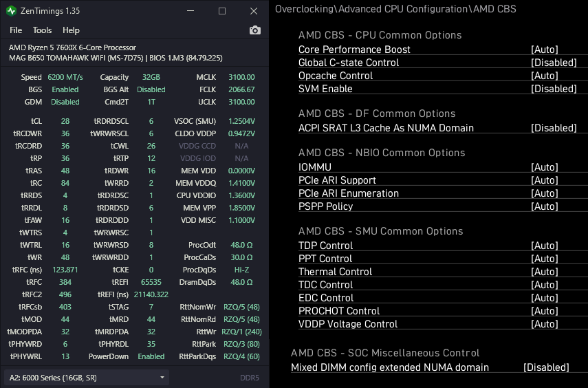This screenshot has height=388, width=588.
Task: Click the tRAS value 48
Action: point(65,171)
